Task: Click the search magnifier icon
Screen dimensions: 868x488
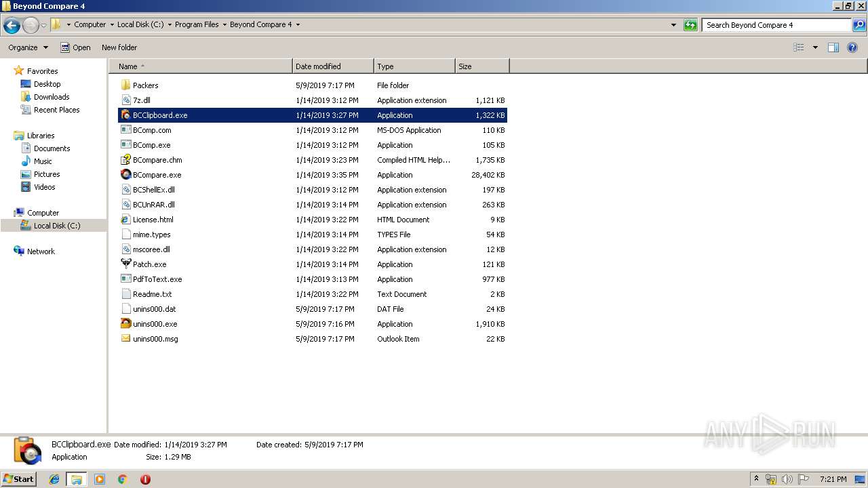Action: 859,25
